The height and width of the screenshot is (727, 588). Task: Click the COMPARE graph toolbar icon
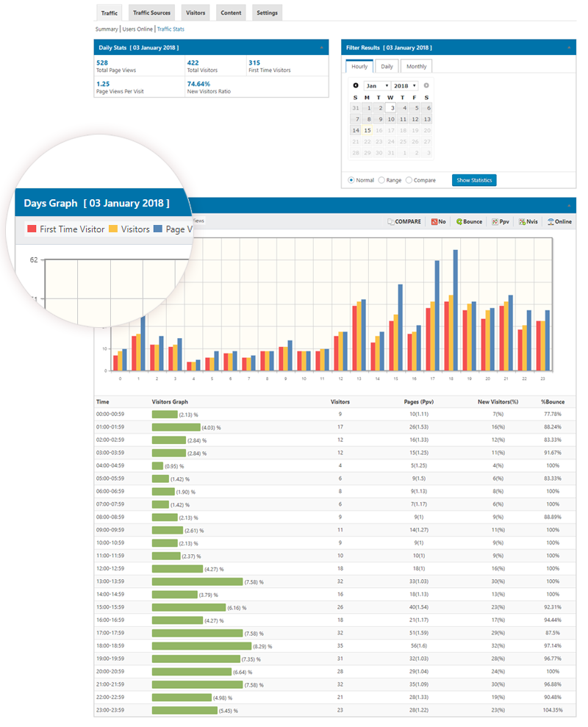pyautogui.click(x=404, y=221)
